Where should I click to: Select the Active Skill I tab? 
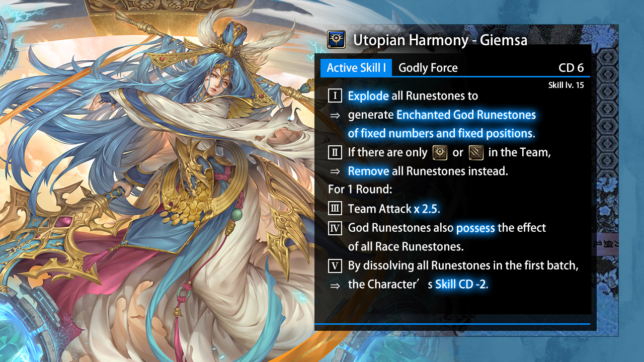(x=356, y=68)
